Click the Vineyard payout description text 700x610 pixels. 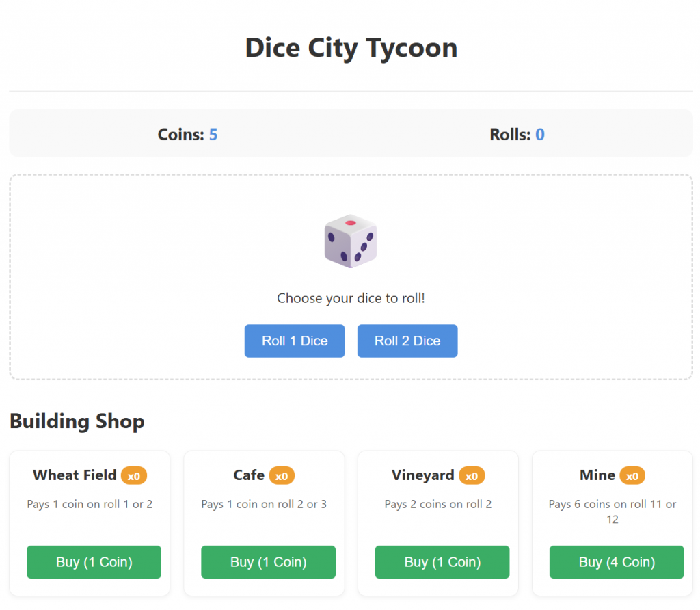[x=438, y=504]
